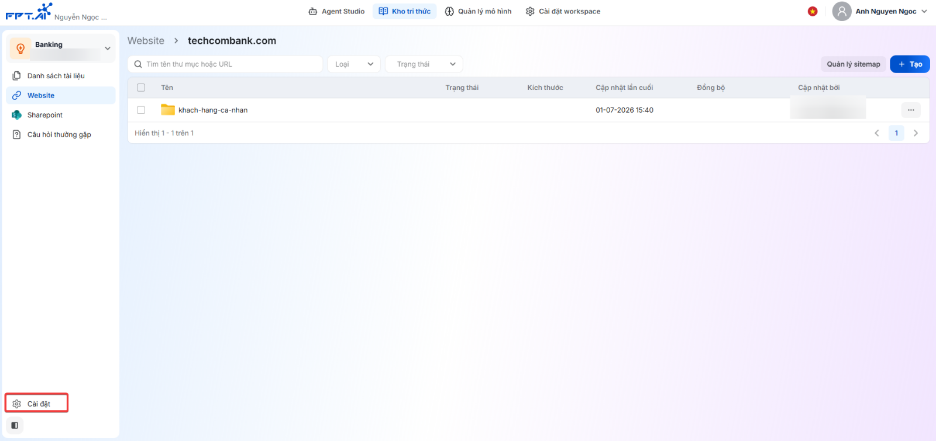Click techcombank.com breadcrumb
Image resolution: width=936 pixels, height=441 pixels.
(x=232, y=41)
